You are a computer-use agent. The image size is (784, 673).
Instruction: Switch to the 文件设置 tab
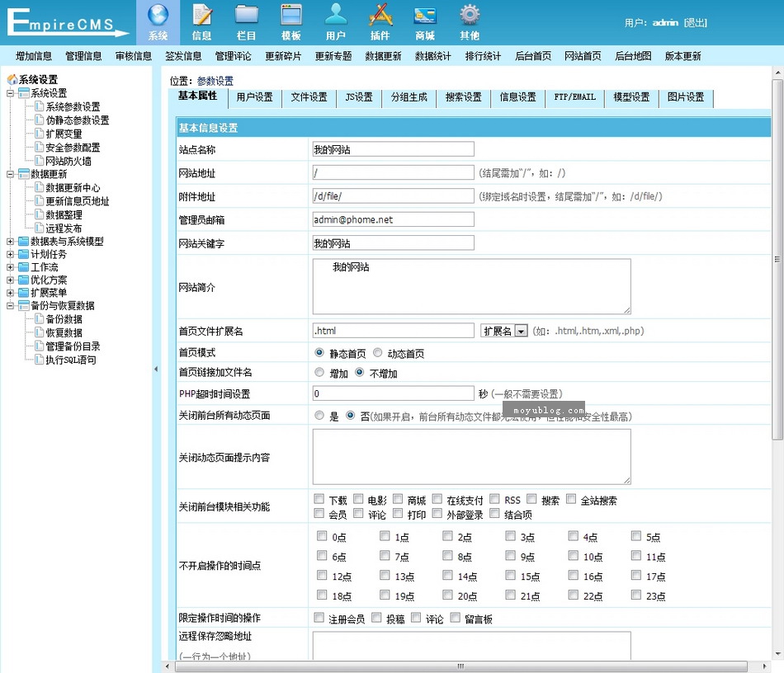[309, 97]
